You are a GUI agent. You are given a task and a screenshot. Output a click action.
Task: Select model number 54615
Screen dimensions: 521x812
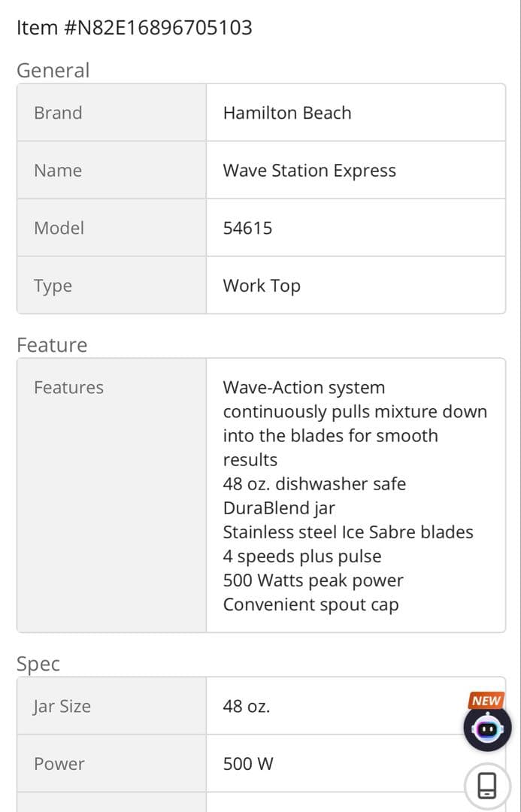(247, 228)
